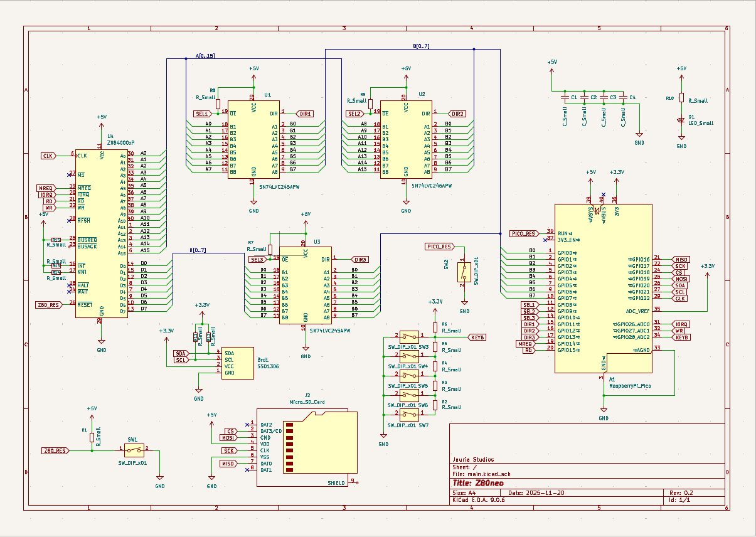Select resistor R10 above the LED
The height and width of the screenshot is (537, 756).
coord(681,100)
